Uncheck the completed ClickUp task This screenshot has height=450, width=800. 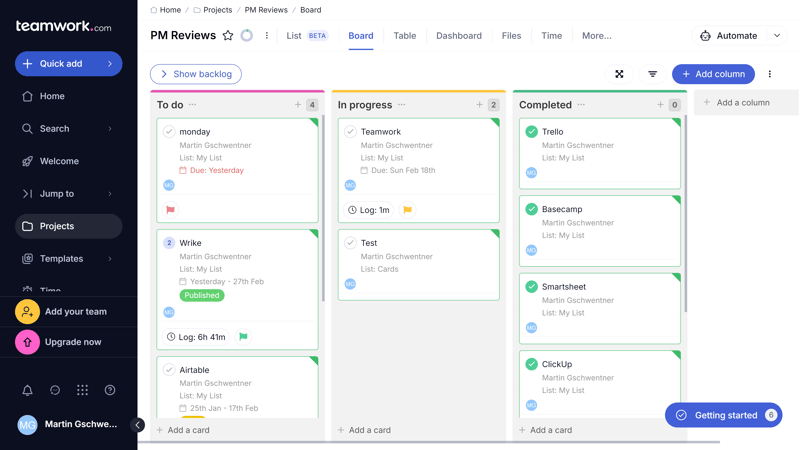pos(531,364)
